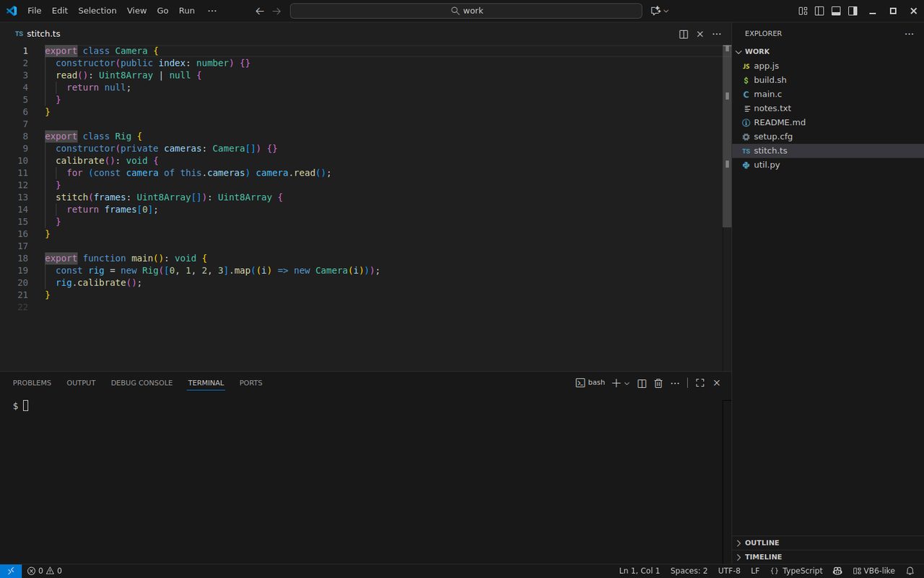The height and width of the screenshot is (578, 924).
Task: Toggle the secondary side bar visibility
Action: coord(853,11)
